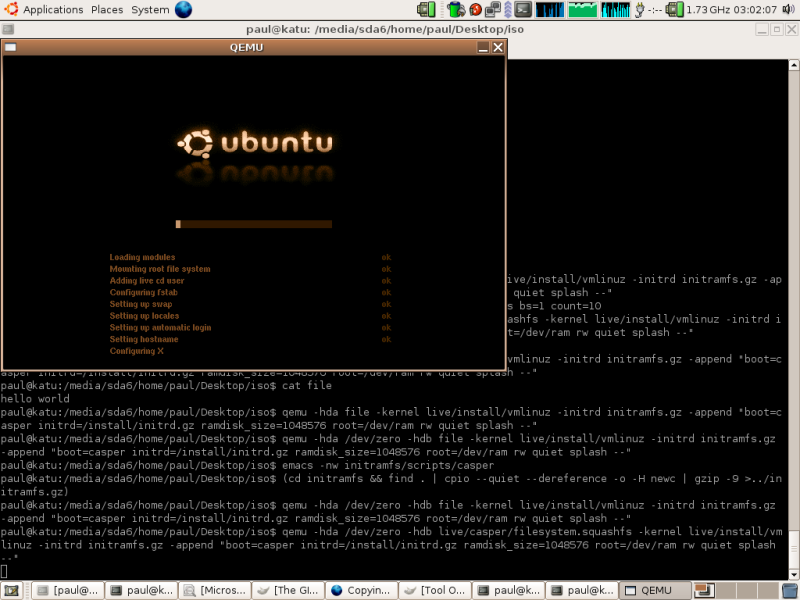The width and height of the screenshot is (800, 600).
Task: Click the power plug battery icon
Action: 639,9
